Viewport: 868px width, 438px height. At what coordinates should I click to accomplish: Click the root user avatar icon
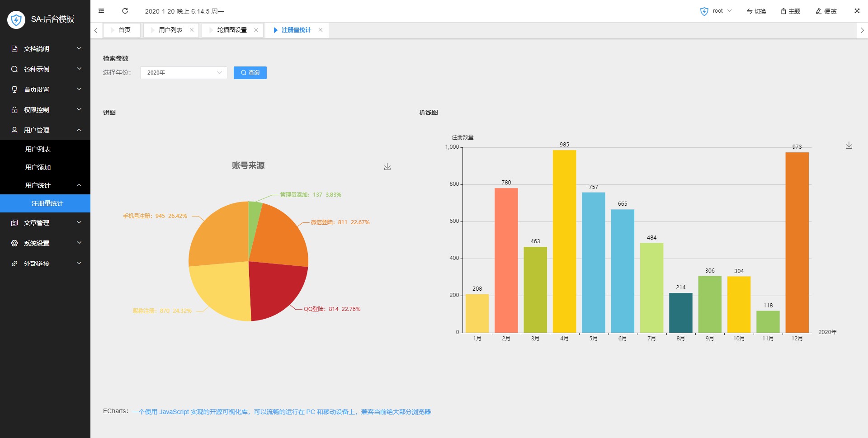pyautogui.click(x=705, y=11)
